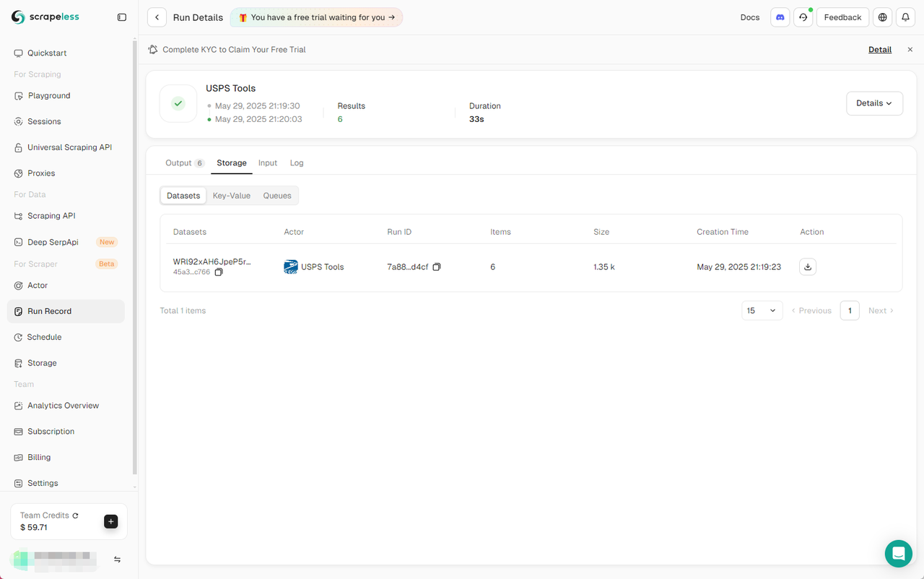Copy the Run ID 7a88...d4cf
924x579 pixels.
(x=437, y=267)
